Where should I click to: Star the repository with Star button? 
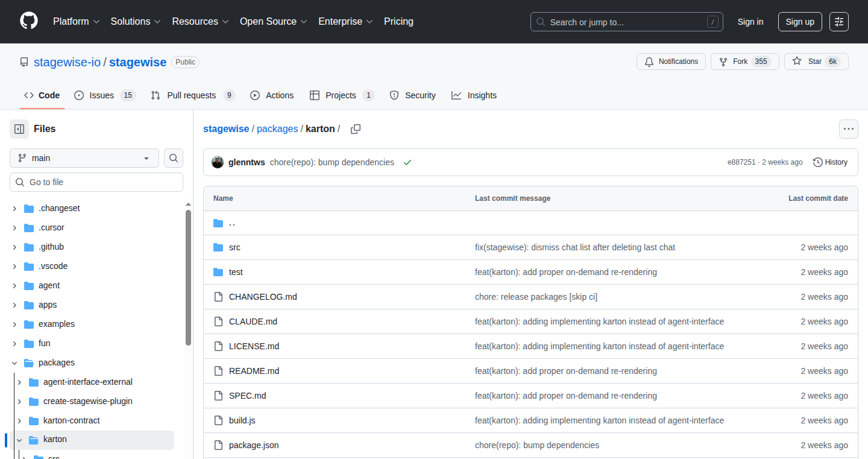point(816,62)
